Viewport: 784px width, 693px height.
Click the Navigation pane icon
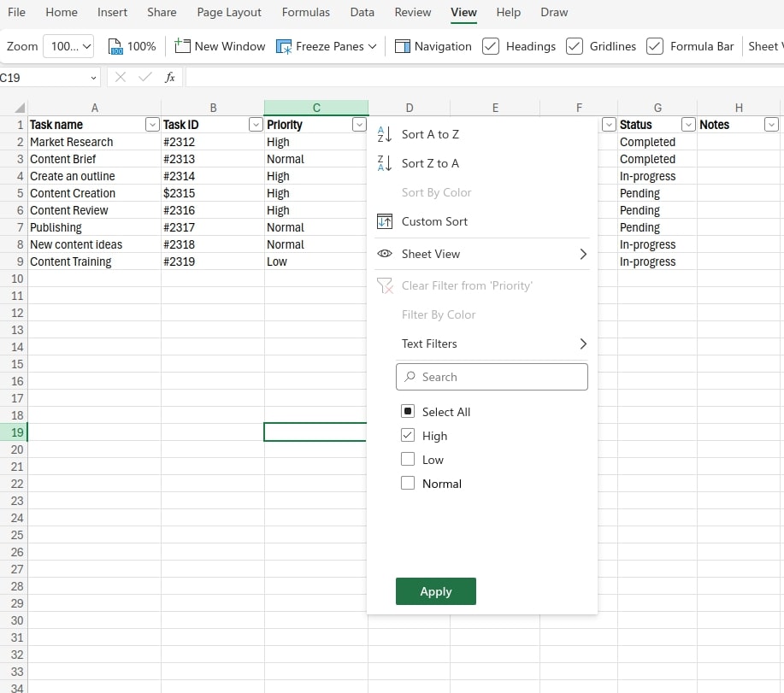click(402, 46)
